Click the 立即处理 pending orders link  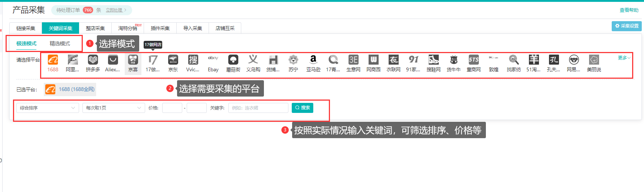[x=115, y=10]
